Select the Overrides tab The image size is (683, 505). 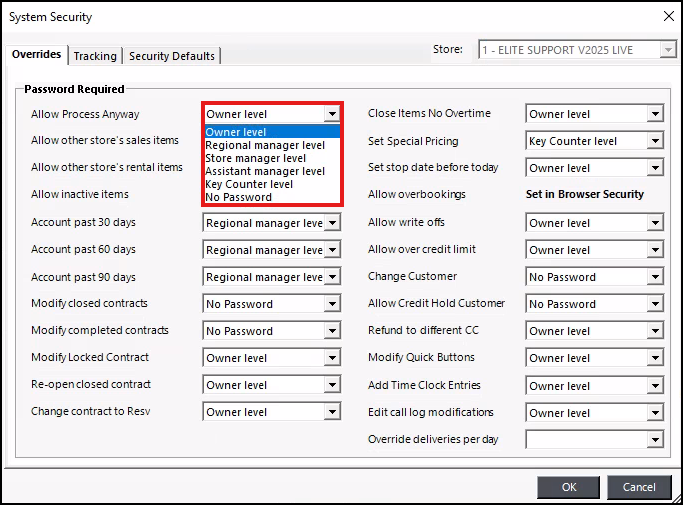click(37, 55)
